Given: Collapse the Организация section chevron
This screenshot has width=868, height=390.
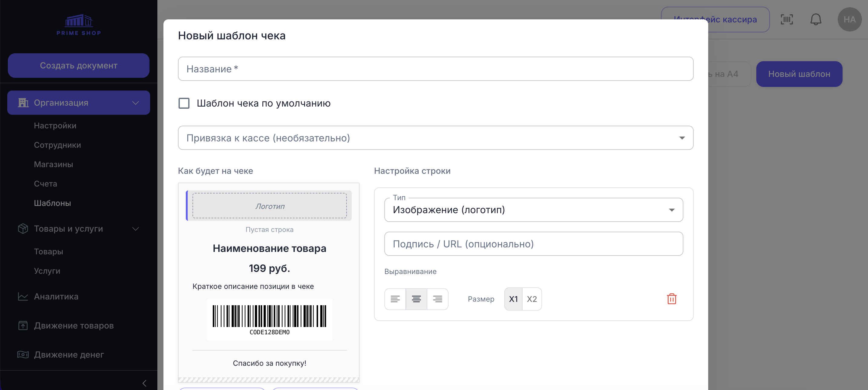Looking at the screenshot, I should pos(136,102).
